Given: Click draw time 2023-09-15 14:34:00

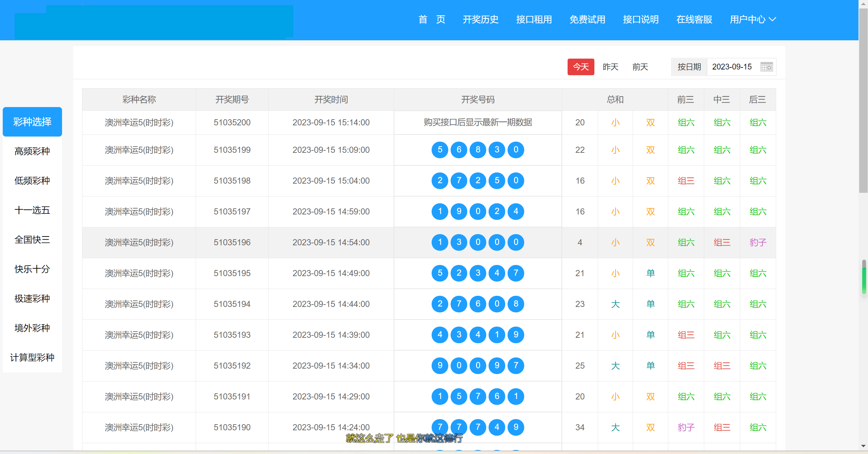Looking at the screenshot, I should pyautogui.click(x=331, y=366).
